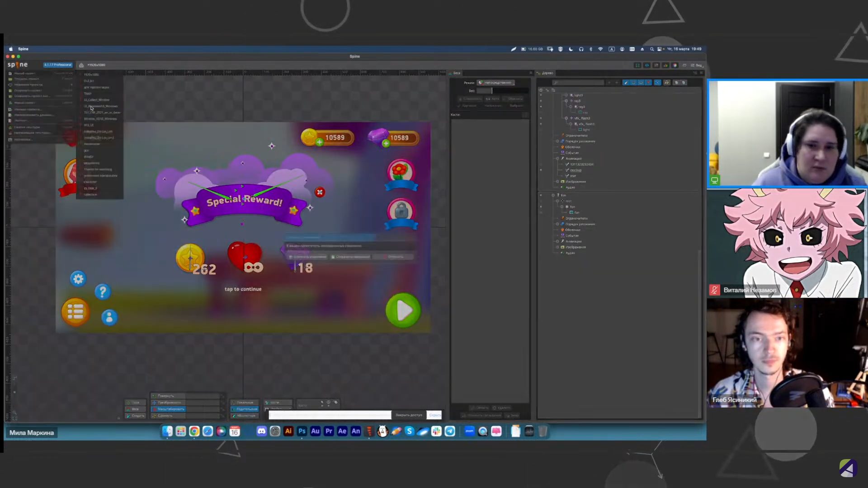Open the Вид menu at top right

click(697, 65)
